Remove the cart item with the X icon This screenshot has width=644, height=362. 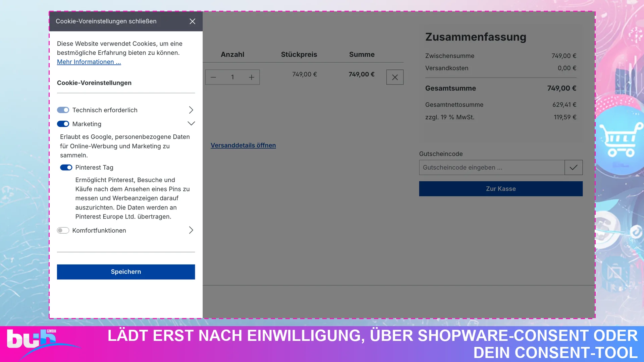pyautogui.click(x=395, y=77)
